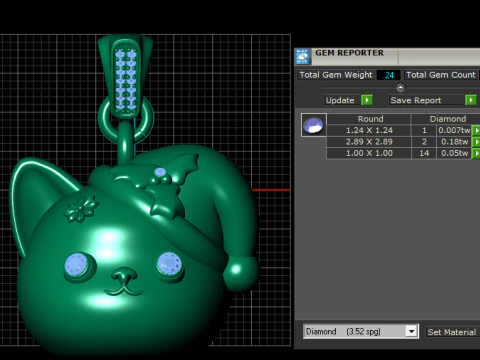
Task: Click the quantity 14 cell
Action: tap(424, 153)
